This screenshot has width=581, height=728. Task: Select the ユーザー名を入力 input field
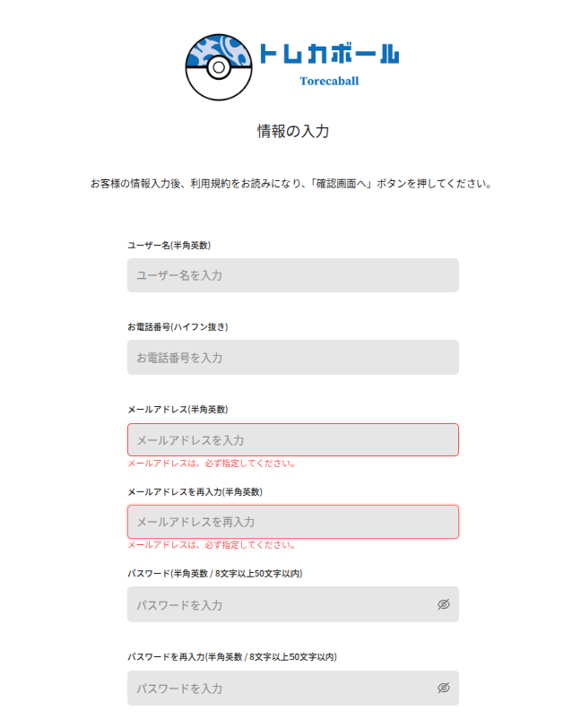[291, 275]
